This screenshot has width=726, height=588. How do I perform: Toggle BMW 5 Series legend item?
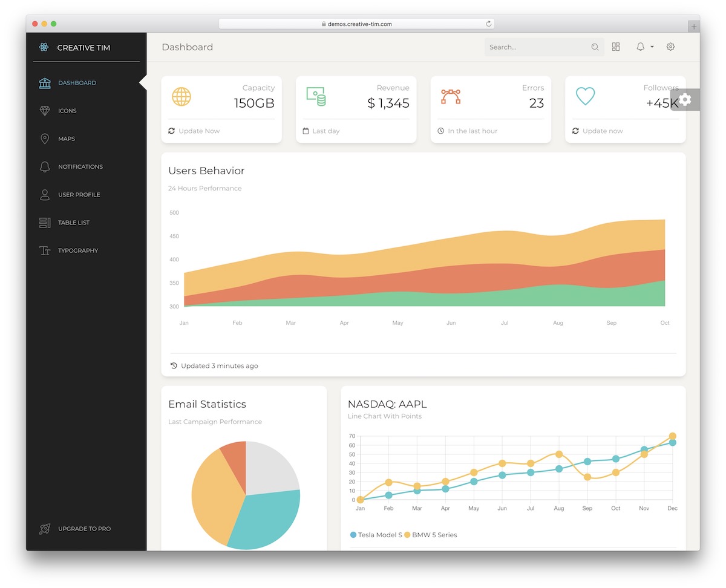pos(431,535)
